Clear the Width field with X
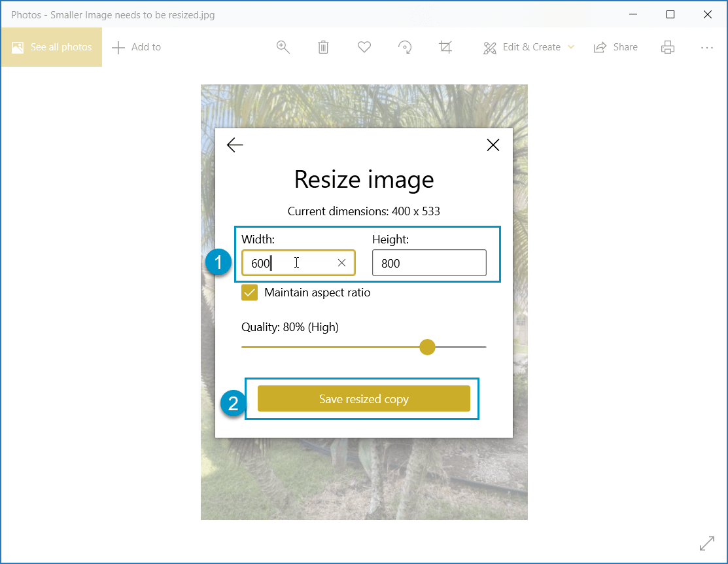 click(x=341, y=263)
